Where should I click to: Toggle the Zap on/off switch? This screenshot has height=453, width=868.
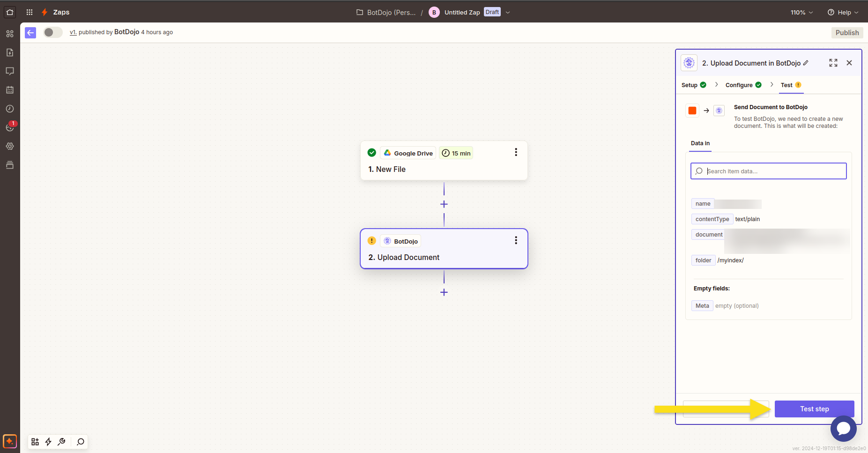point(52,32)
